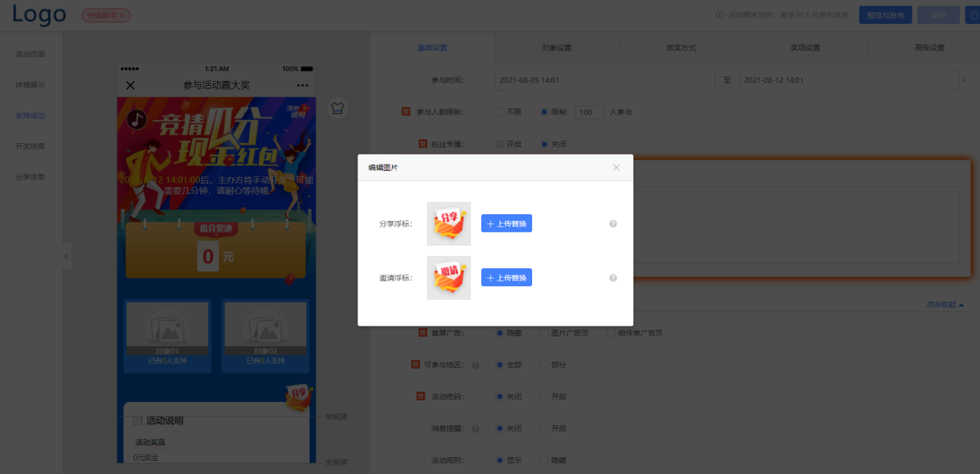Collapse section via 点击收起 link
Screen dimensions: 980x474
[x=942, y=304]
